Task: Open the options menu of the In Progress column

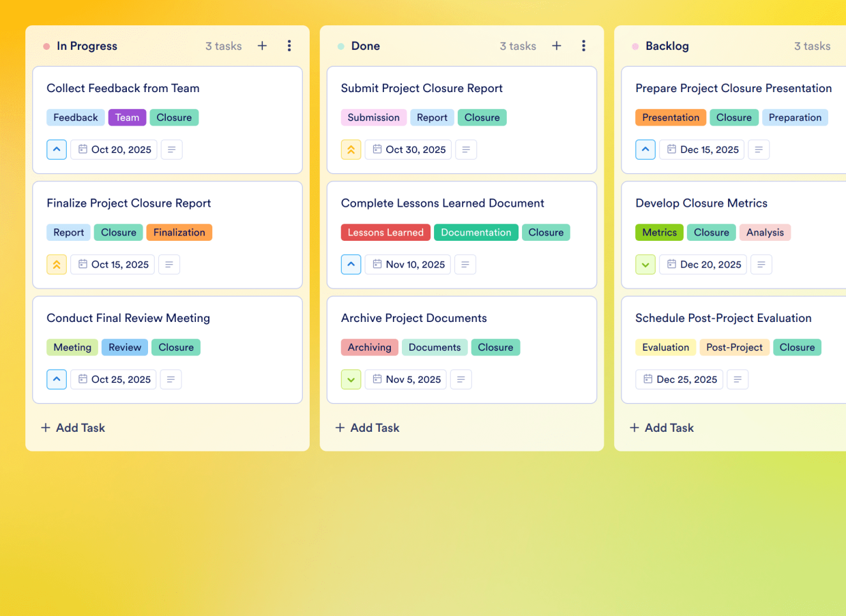Action: 289,46
